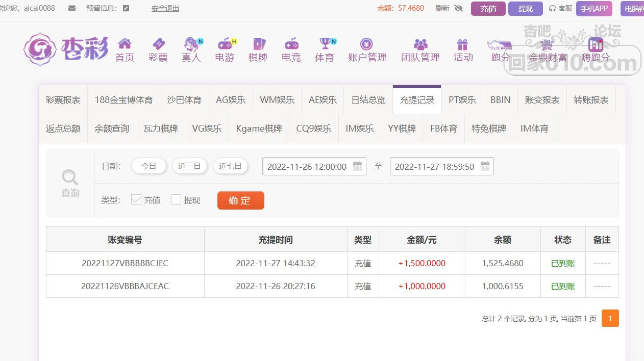Switch to VG娱乐 tab
Viewport: 644px width, 361px height.
[x=207, y=128]
